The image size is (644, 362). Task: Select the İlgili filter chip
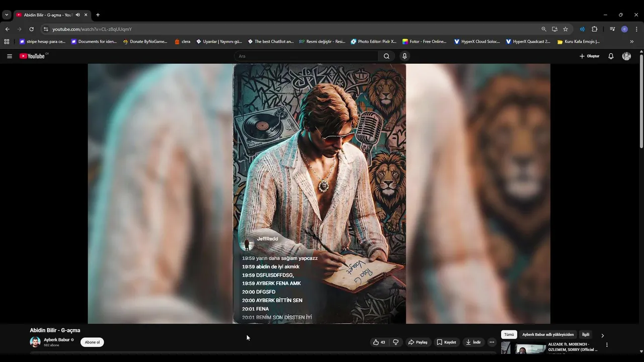[x=586, y=334]
